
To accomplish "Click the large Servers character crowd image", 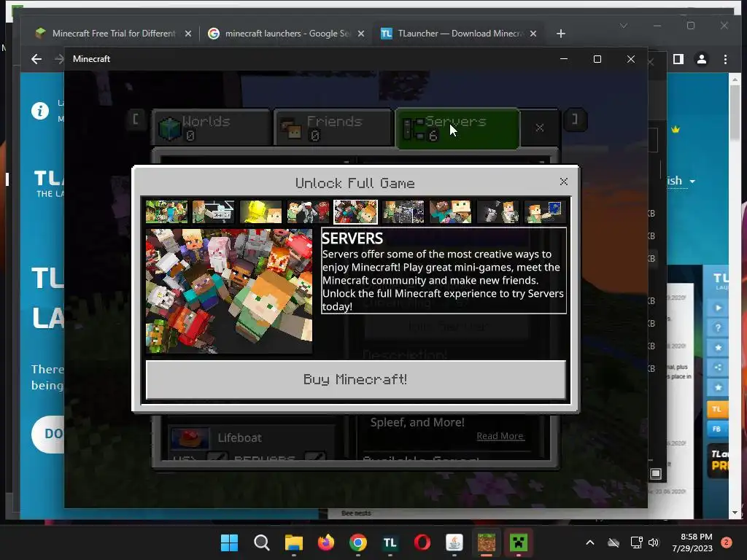I will (229, 291).
